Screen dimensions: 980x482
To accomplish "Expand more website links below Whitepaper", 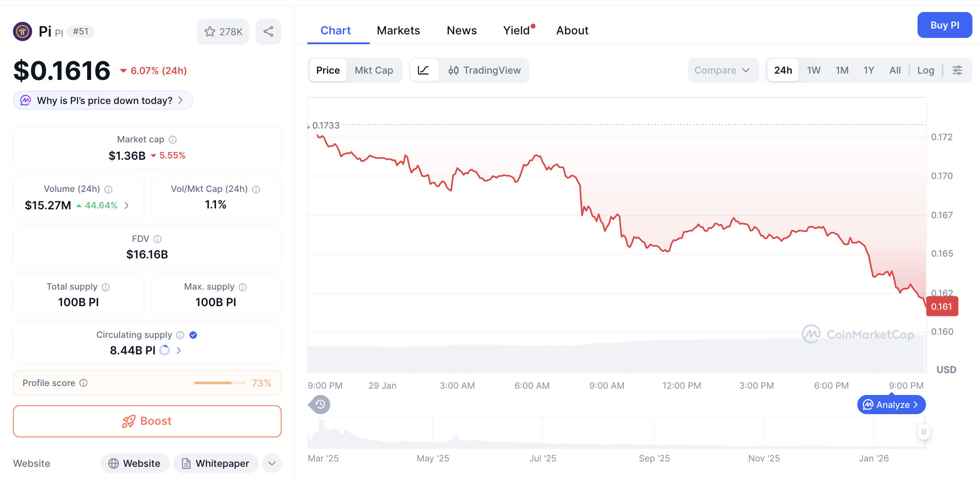I will [x=272, y=463].
